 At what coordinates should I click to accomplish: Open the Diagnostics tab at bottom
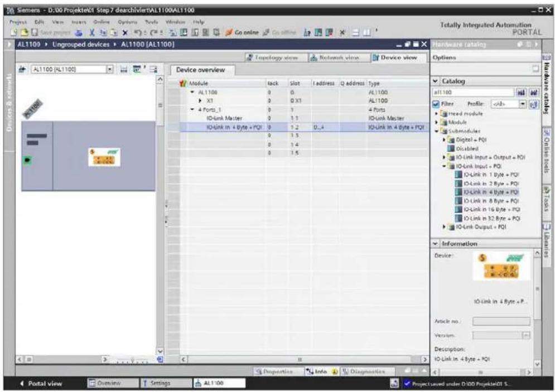tap(368, 372)
